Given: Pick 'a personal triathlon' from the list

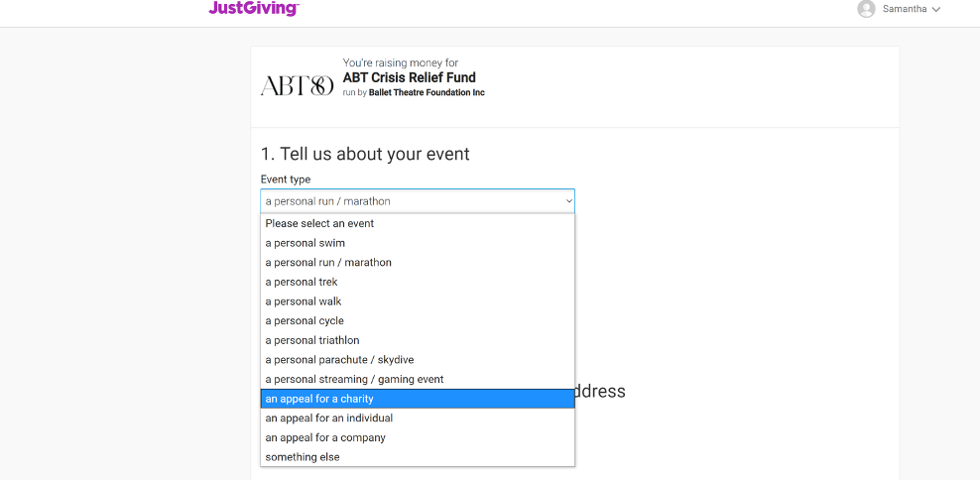Looking at the screenshot, I should click(x=418, y=340).
